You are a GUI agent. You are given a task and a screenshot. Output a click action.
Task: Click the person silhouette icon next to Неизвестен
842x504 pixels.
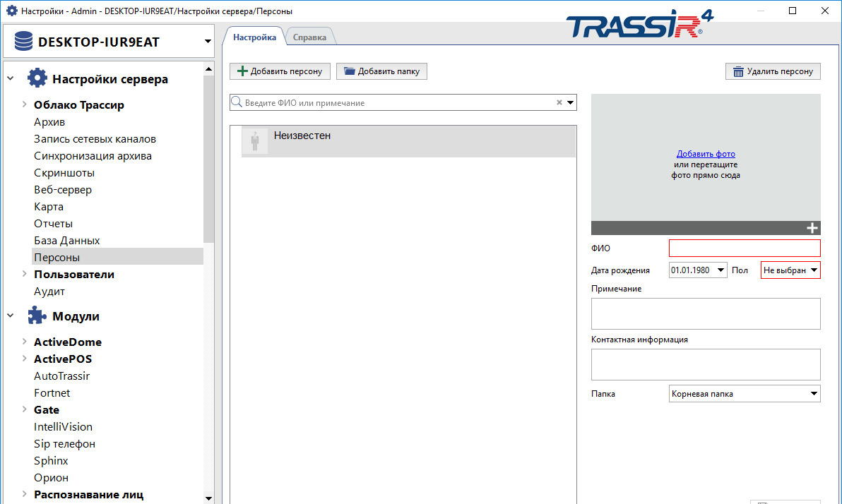(x=254, y=140)
